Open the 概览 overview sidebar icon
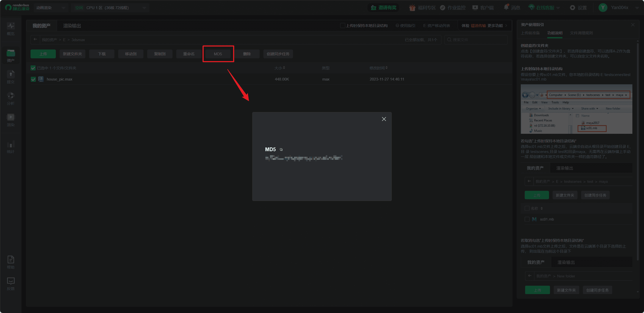Screen dimensions: 644x313 coord(11,29)
